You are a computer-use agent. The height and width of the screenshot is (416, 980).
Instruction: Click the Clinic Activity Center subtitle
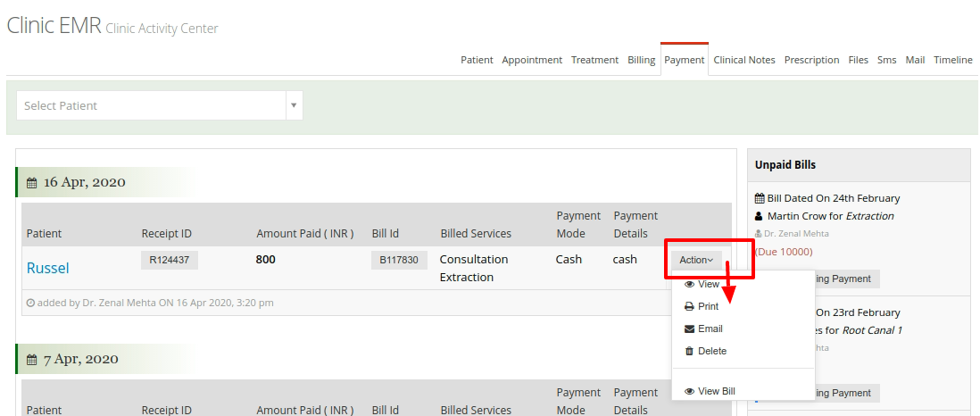pos(162,29)
